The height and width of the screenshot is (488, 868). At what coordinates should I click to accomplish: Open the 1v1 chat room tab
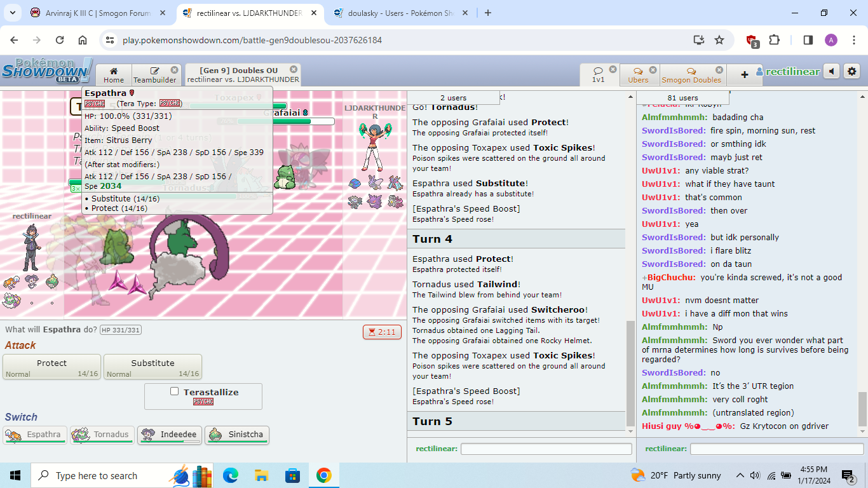point(598,74)
